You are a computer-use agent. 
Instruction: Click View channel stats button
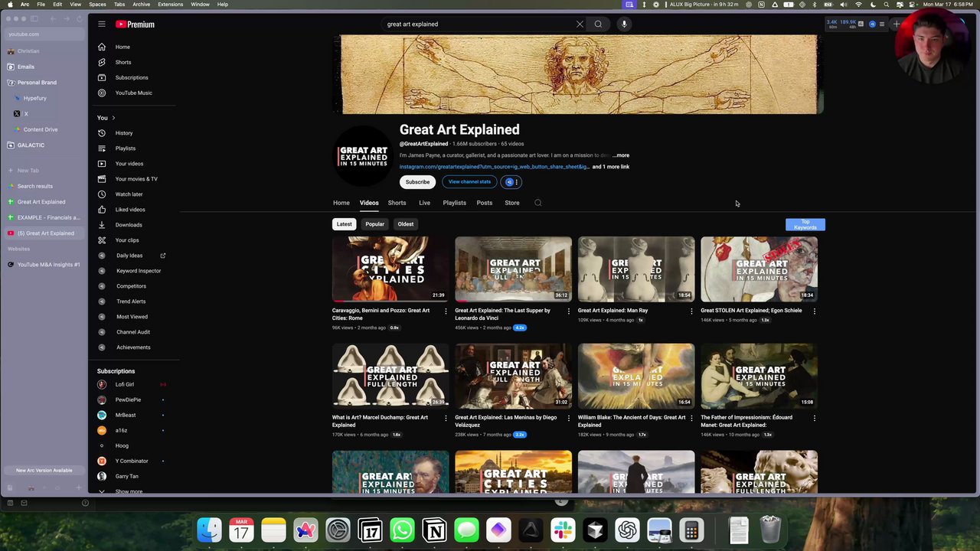pos(469,182)
